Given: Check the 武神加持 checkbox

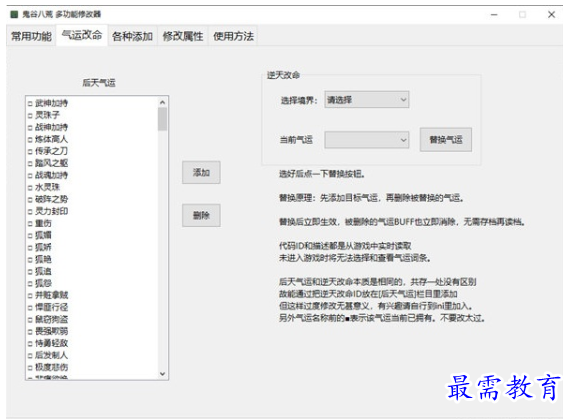Looking at the screenshot, I should point(30,104).
